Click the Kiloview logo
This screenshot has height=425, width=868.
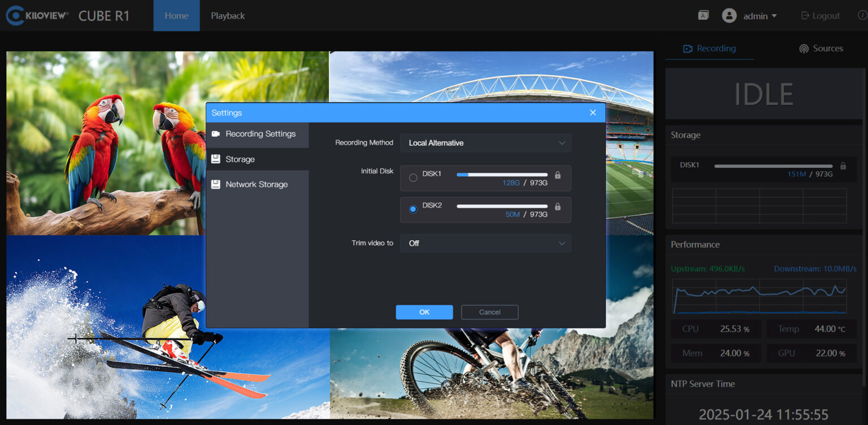tap(37, 15)
